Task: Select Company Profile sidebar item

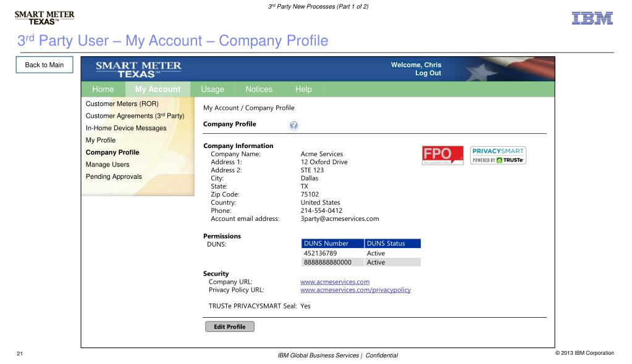Action: (x=112, y=152)
